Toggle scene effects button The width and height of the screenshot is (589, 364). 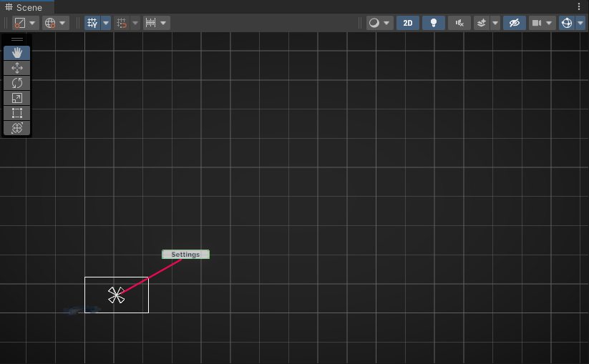point(482,23)
